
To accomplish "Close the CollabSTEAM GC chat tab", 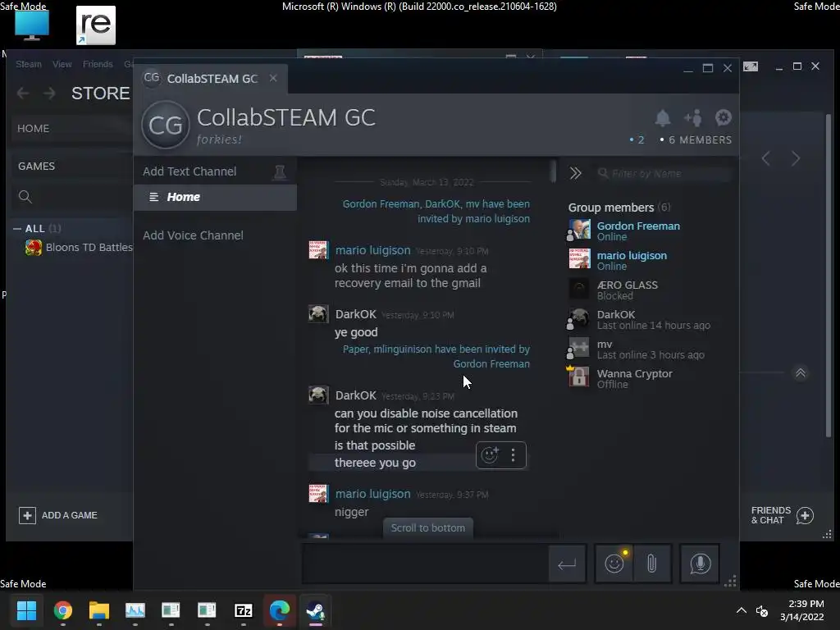I will (273, 78).
